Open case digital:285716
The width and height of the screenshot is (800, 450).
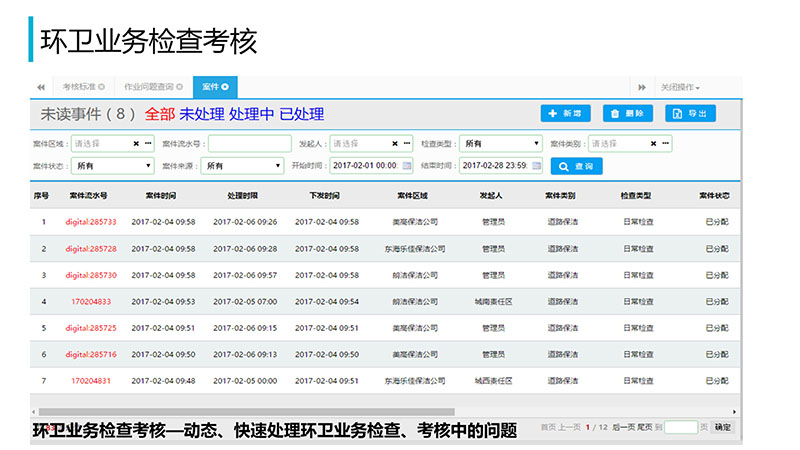(91, 354)
